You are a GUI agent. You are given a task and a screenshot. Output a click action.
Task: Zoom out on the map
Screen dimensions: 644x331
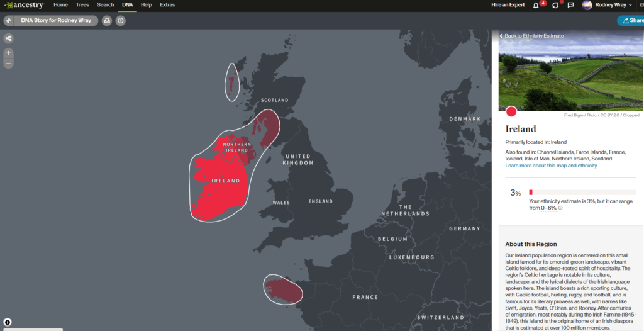9,64
